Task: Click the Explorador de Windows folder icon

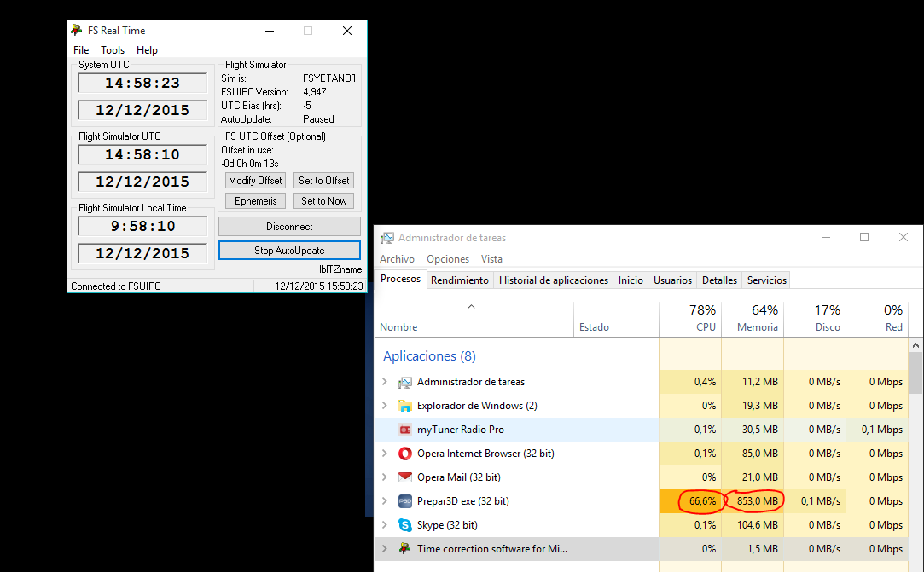Action: pos(405,406)
